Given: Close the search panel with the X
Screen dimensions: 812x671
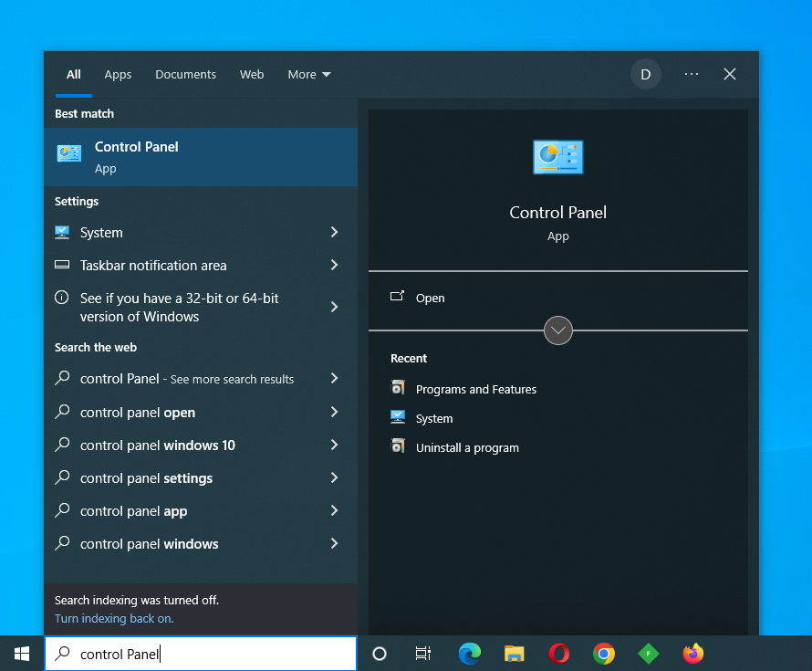Looking at the screenshot, I should click(x=730, y=74).
